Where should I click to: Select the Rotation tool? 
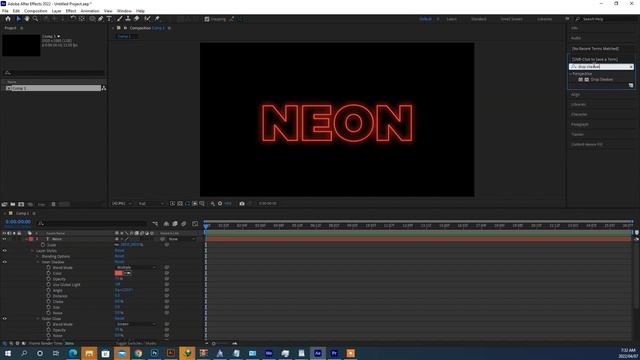point(73,19)
